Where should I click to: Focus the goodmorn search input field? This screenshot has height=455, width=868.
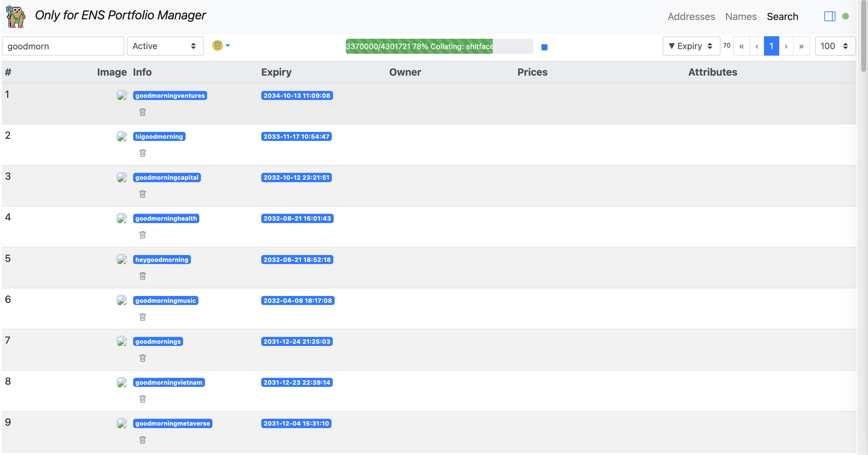point(63,46)
